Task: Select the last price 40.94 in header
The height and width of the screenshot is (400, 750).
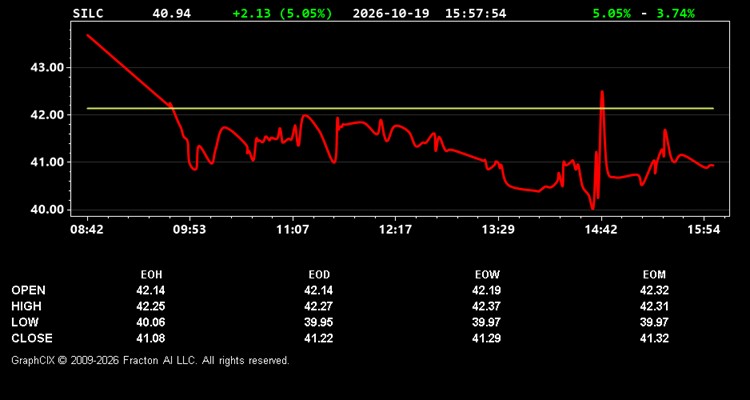Action: pos(171,13)
